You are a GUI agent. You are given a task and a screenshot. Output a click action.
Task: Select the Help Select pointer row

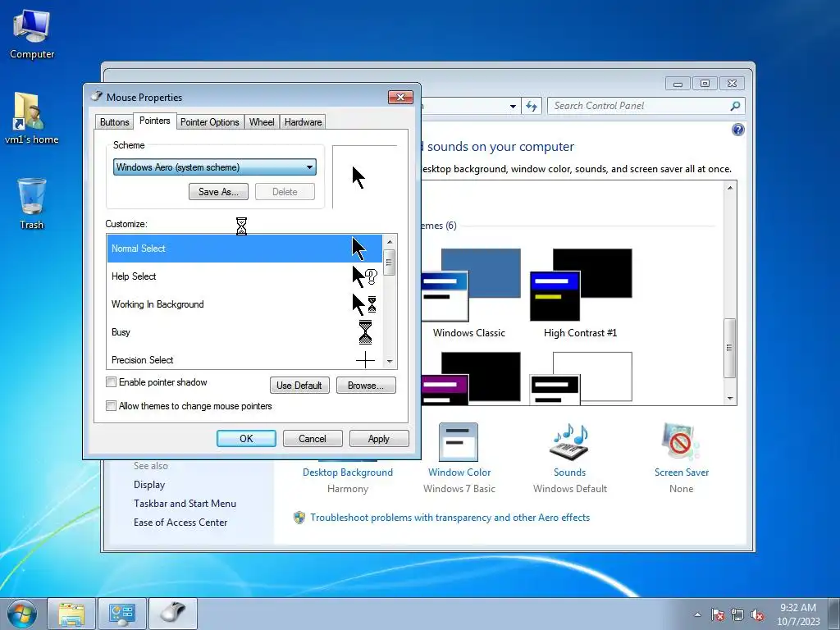(244, 276)
